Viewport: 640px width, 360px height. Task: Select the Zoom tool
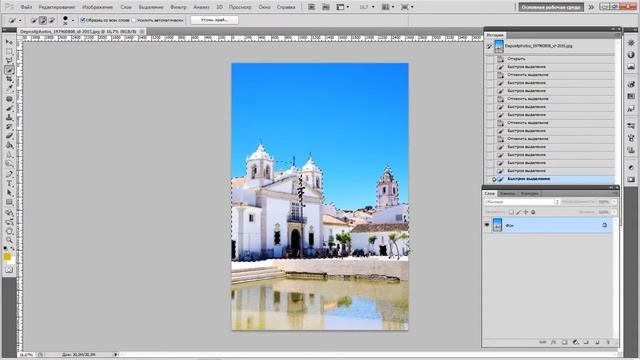(9, 240)
